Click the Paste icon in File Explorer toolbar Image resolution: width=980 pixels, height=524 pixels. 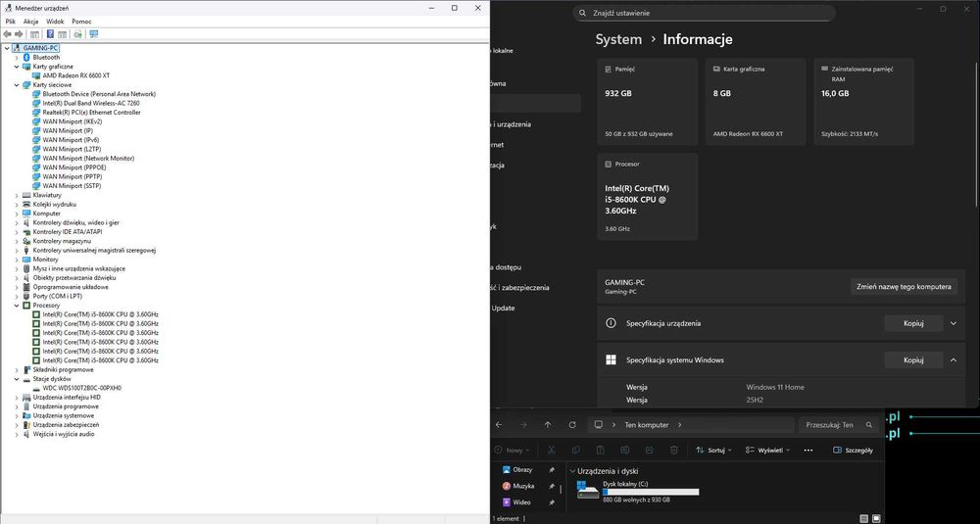[600, 450]
